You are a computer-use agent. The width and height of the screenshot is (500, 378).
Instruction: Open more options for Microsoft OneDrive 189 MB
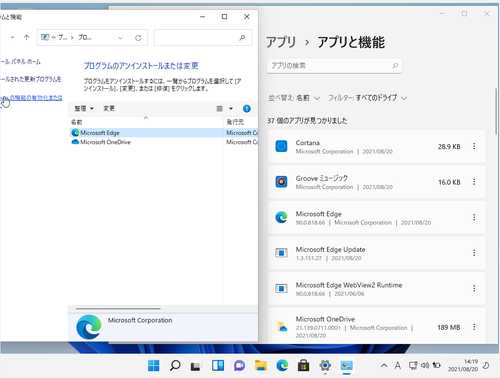pyautogui.click(x=474, y=327)
